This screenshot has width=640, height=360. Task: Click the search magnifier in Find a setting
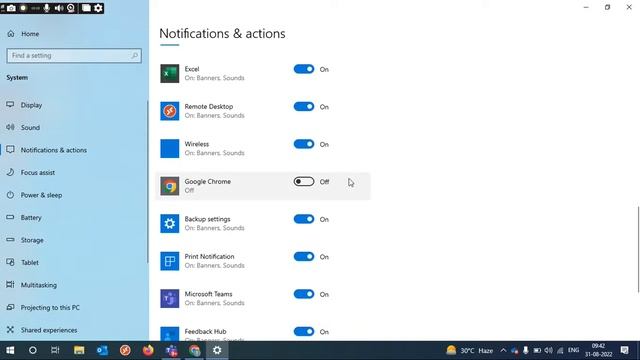[134, 56]
